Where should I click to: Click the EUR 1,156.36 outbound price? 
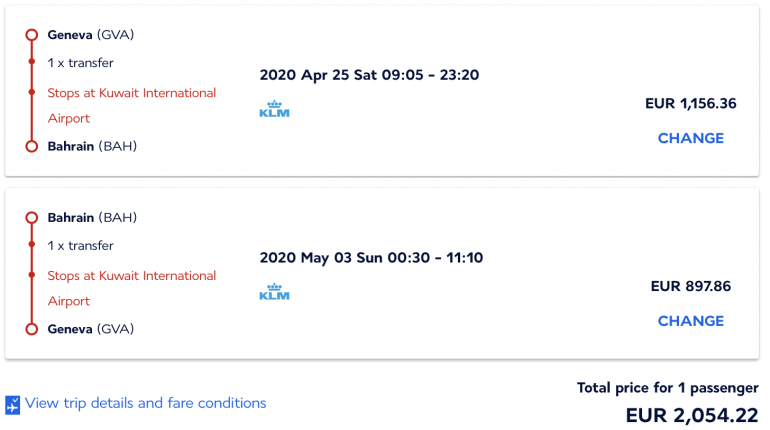click(x=691, y=103)
